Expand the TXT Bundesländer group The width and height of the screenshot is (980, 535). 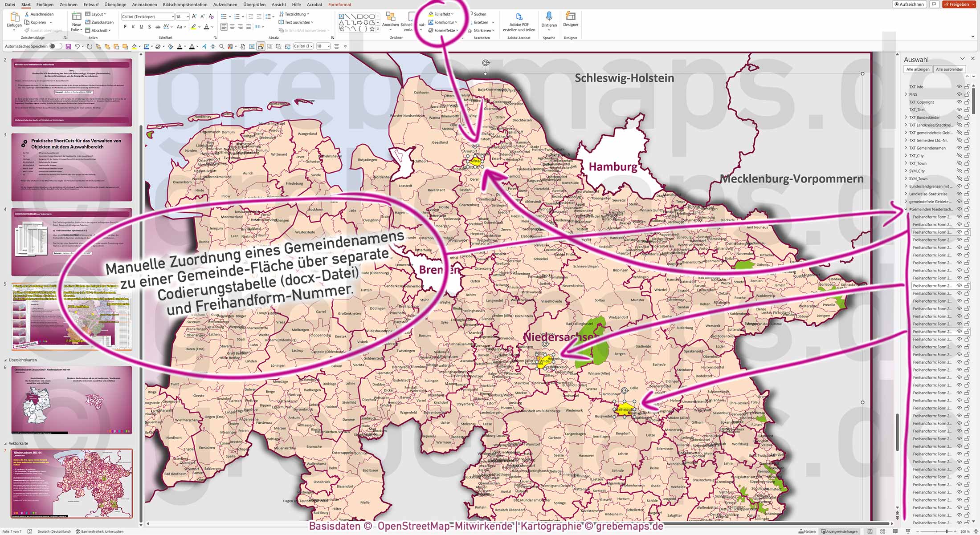pyautogui.click(x=906, y=118)
